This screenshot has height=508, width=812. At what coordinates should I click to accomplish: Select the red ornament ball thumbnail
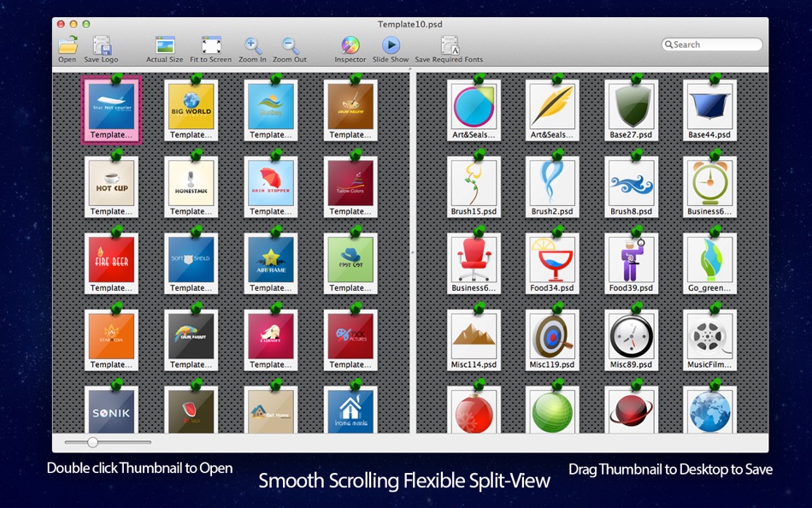click(474, 411)
